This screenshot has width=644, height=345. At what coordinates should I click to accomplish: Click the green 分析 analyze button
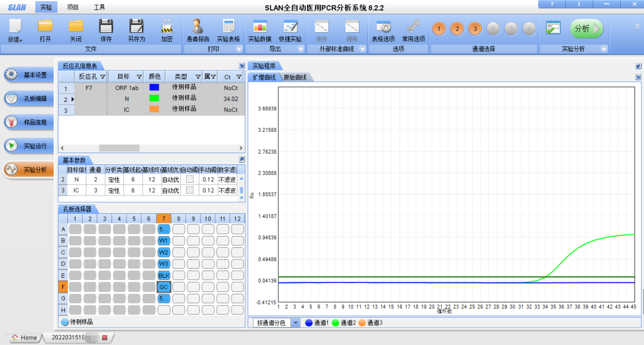[x=587, y=29]
